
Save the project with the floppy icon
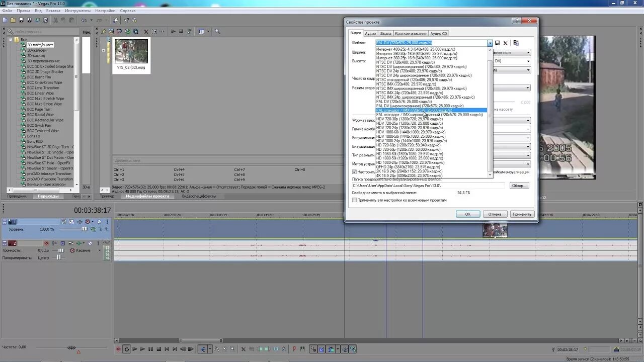pos(21,20)
